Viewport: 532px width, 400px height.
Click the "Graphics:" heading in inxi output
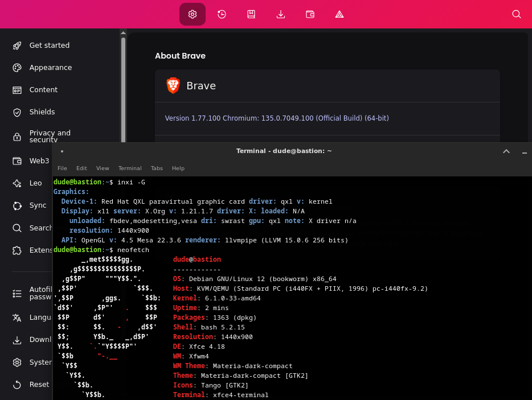click(x=71, y=192)
